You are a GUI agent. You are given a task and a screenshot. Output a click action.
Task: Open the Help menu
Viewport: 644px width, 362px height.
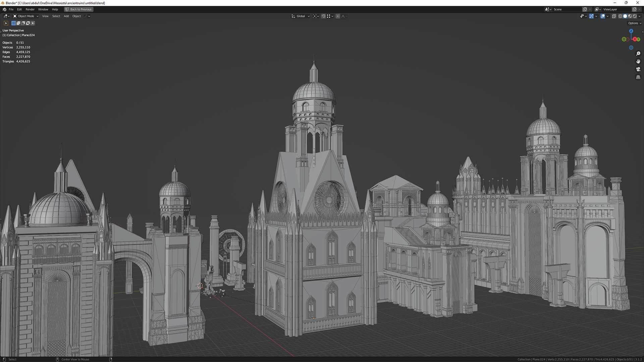pyautogui.click(x=55, y=9)
